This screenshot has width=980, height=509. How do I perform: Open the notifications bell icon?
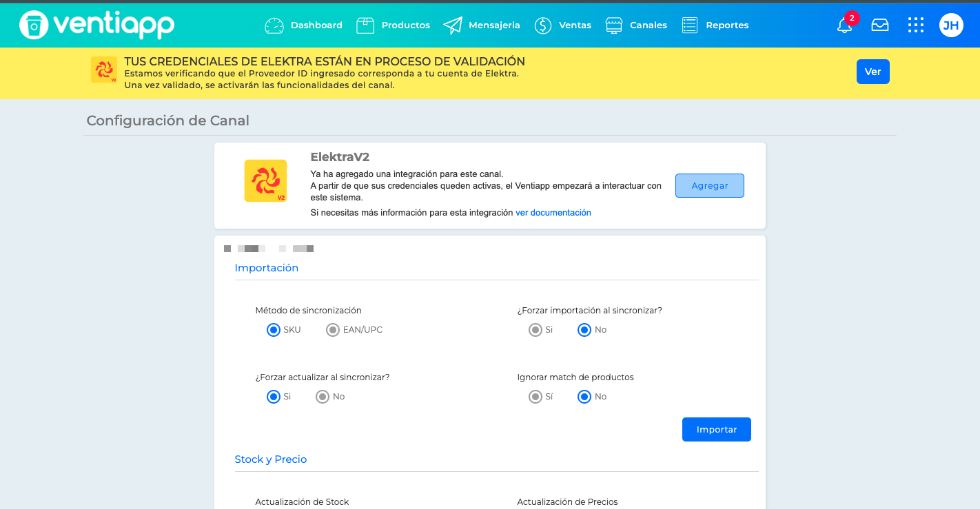844,25
